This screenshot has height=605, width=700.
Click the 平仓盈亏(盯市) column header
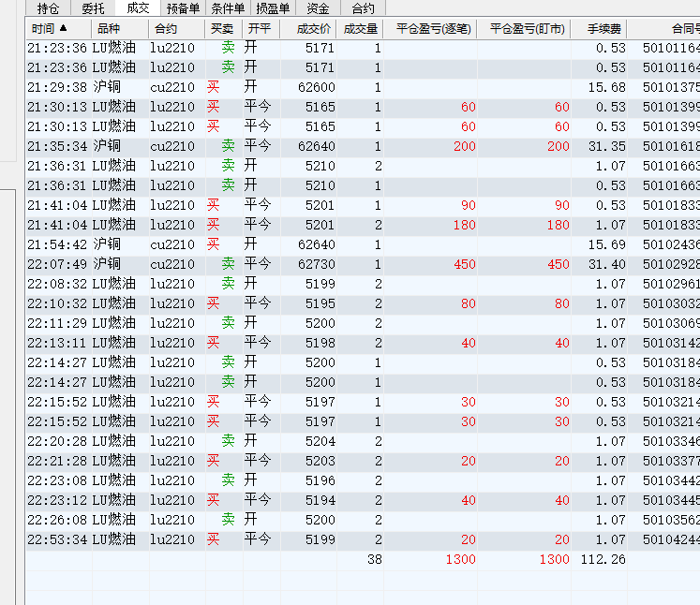pos(527,28)
